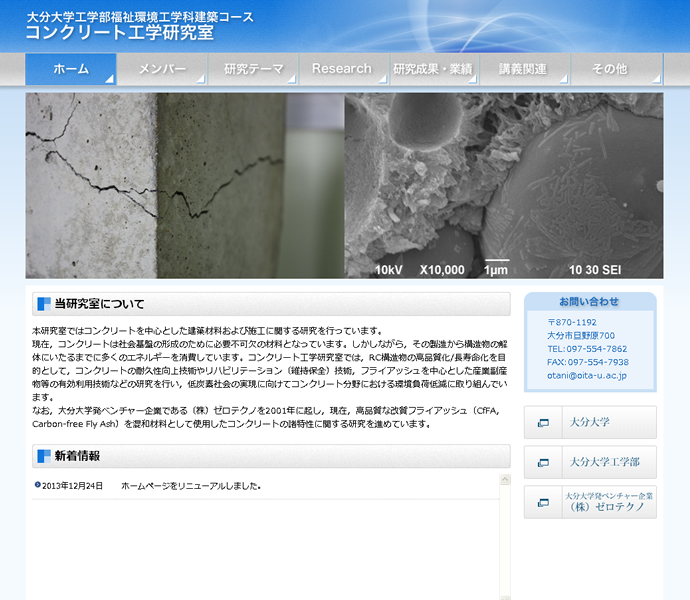Click the news scrollbar up arrow
Image resolution: width=690 pixels, height=600 pixels.
tap(505, 479)
